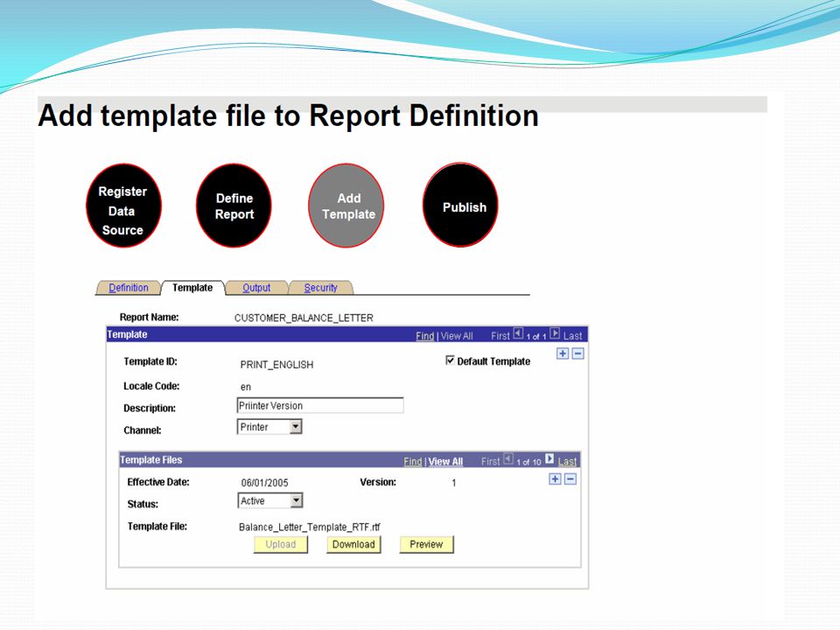The image size is (840, 630).
Task: Select report name CUSTOMER_BALANCE_LETTER text
Action: click(x=304, y=318)
